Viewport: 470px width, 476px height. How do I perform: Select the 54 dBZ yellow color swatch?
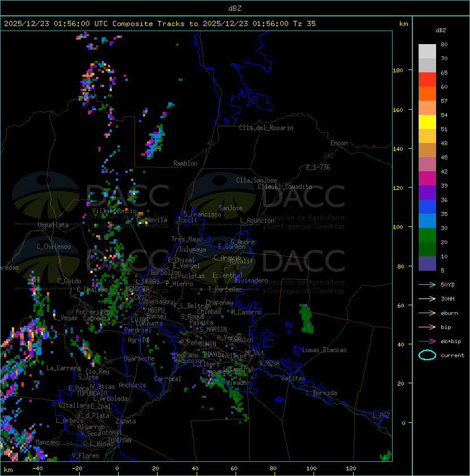pyautogui.click(x=427, y=122)
